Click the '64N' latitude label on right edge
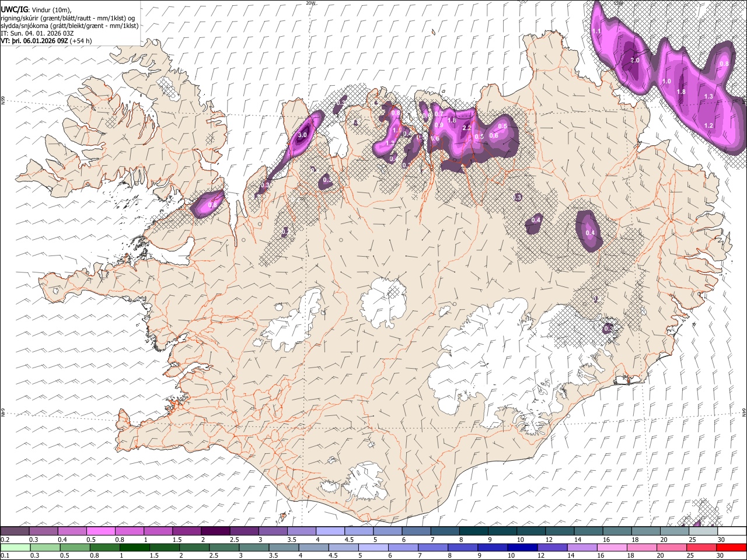Viewport: 747px width, 560px height. (x=744, y=411)
